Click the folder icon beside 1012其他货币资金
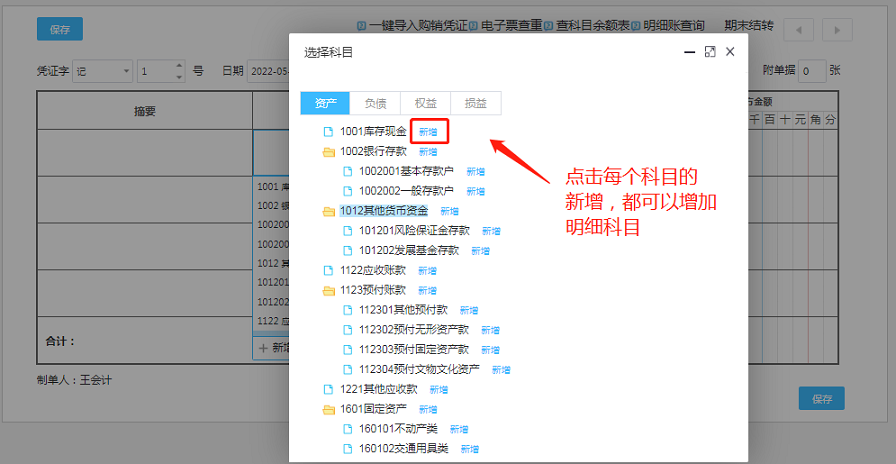 pos(329,211)
